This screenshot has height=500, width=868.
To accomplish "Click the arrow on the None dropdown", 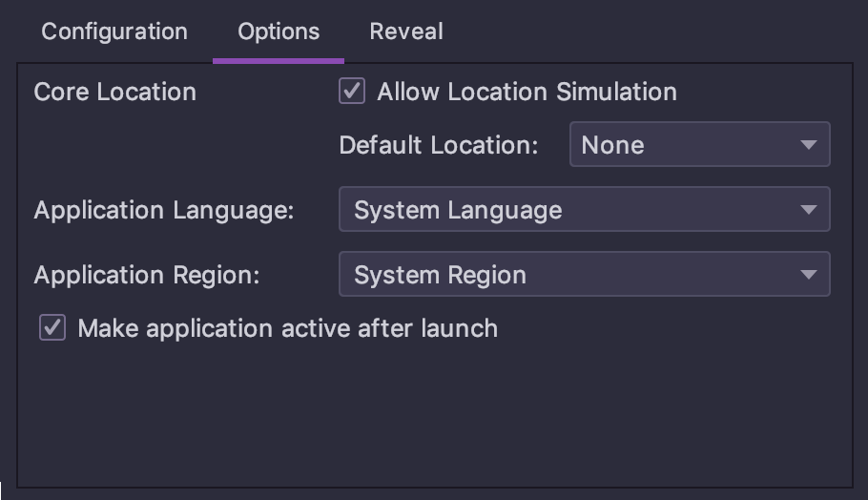I will click(x=809, y=145).
